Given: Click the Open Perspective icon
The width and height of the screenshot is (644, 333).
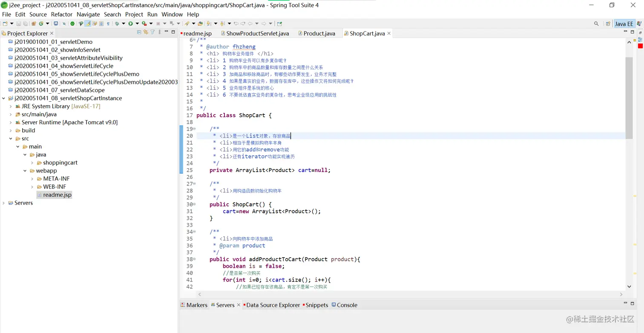Looking at the screenshot, I should (608, 24).
